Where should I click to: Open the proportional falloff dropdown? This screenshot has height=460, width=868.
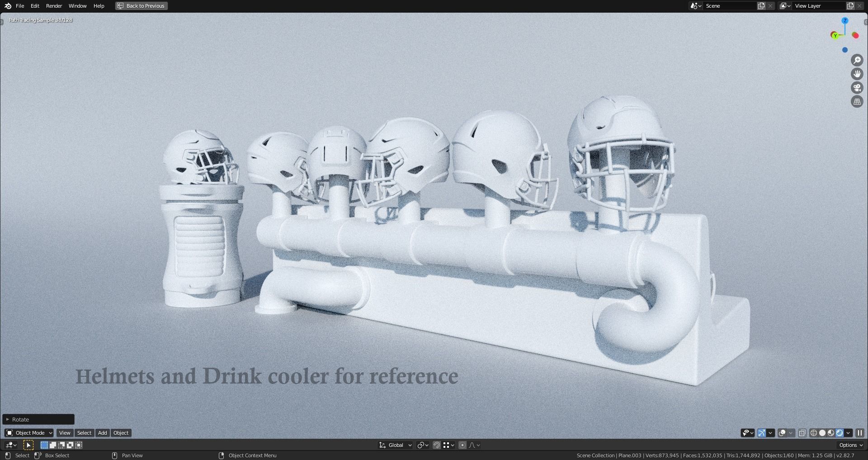tap(474, 445)
